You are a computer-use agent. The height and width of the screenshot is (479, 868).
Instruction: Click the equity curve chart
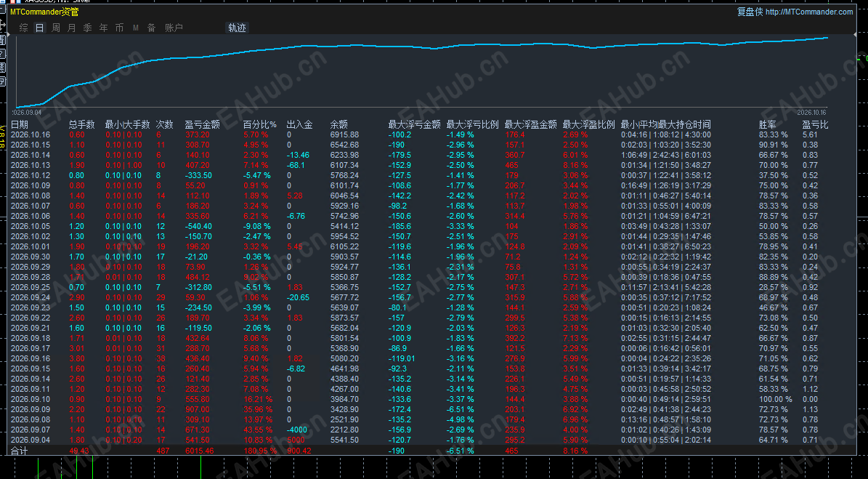(x=422, y=71)
